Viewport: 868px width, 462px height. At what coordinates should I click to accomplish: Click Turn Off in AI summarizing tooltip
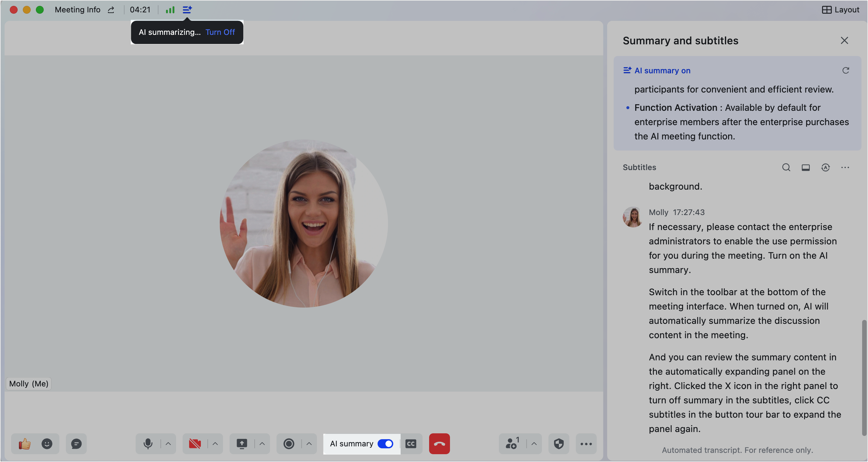tap(220, 32)
